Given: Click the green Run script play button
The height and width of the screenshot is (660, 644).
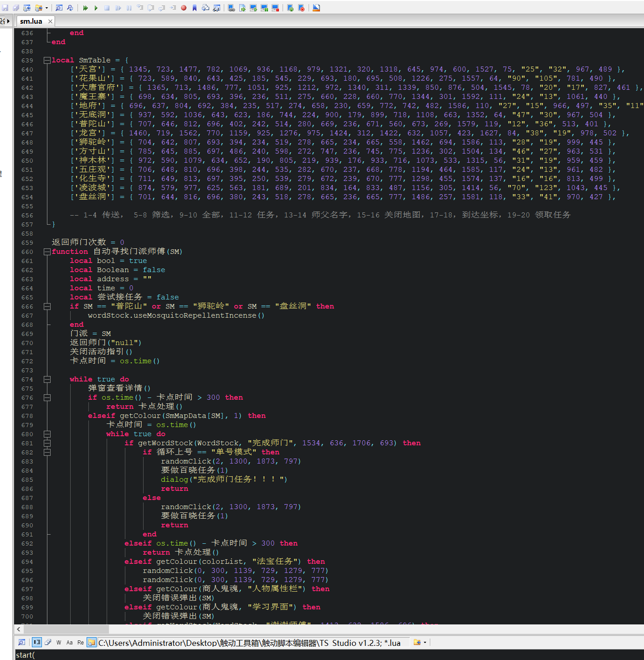Looking at the screenshot, I should click(96, 8).
